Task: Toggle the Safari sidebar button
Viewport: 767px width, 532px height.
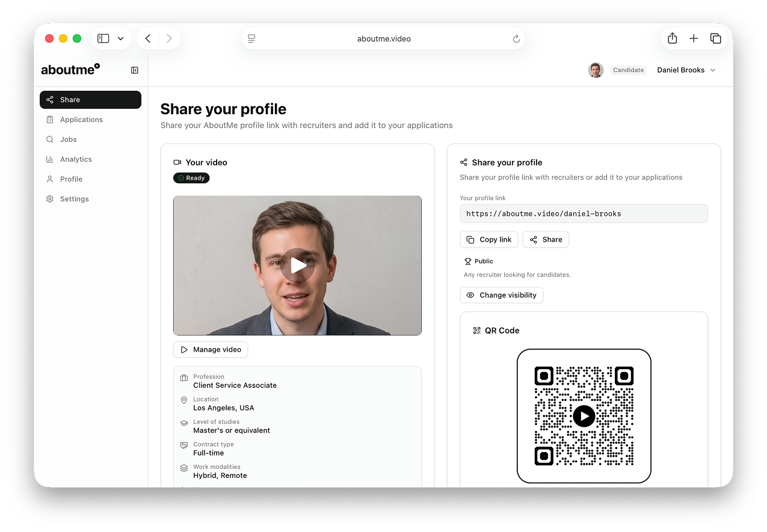Action: click(x=103, y=38)
